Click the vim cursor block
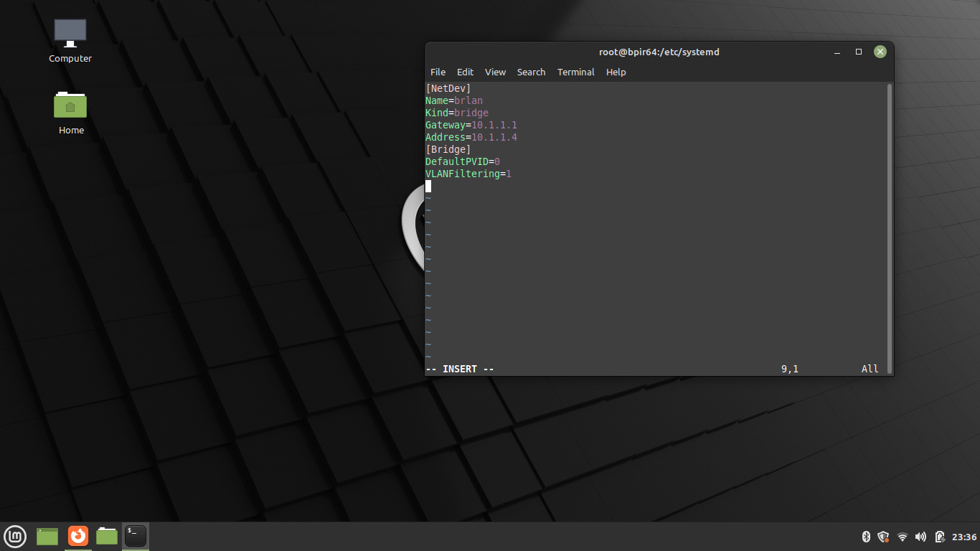The height and width of the screenshot is (551, 980). click(x=428, y=186)
